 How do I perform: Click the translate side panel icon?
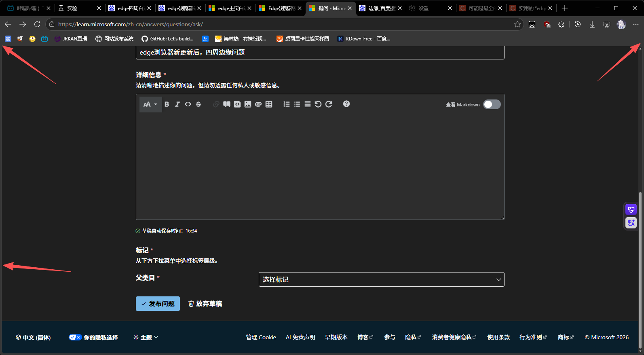(x=631, y=223)
